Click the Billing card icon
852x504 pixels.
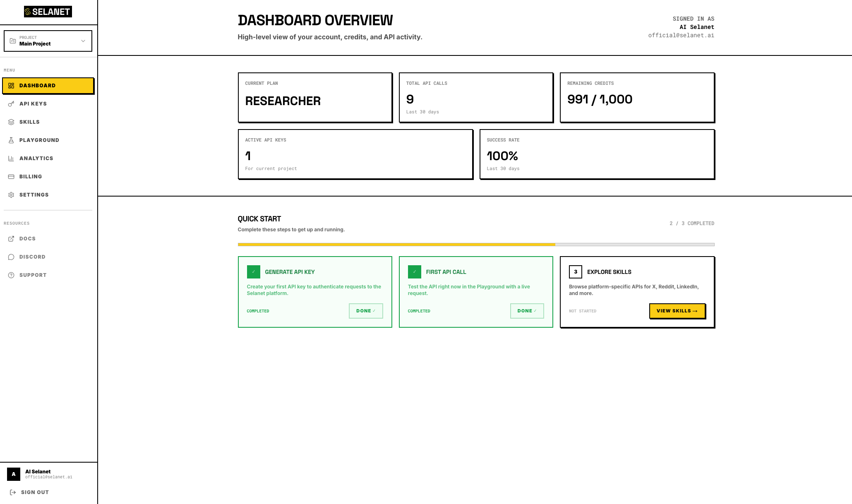[11, 177]
